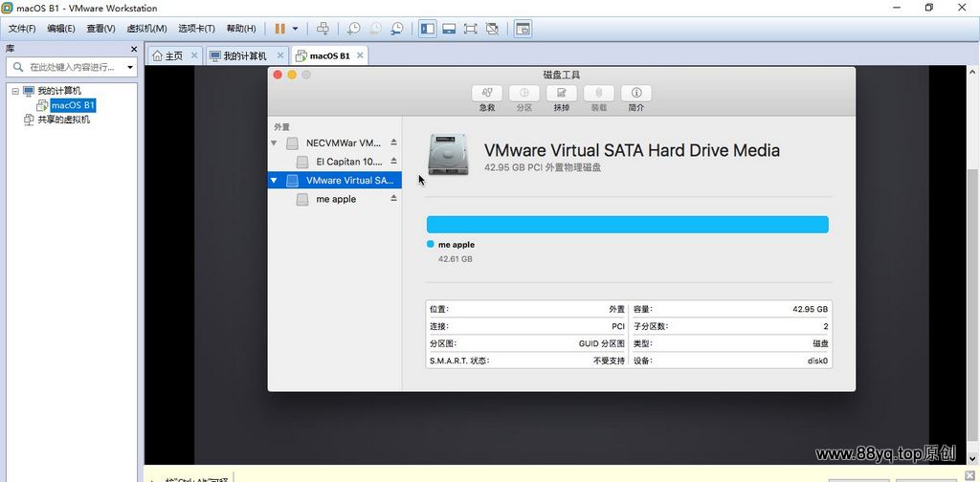The height and width of the screenshot is (482, 980).
Task: Click the GUID 分区图 value
Action: pyautogui.click(x=601, y=343)
